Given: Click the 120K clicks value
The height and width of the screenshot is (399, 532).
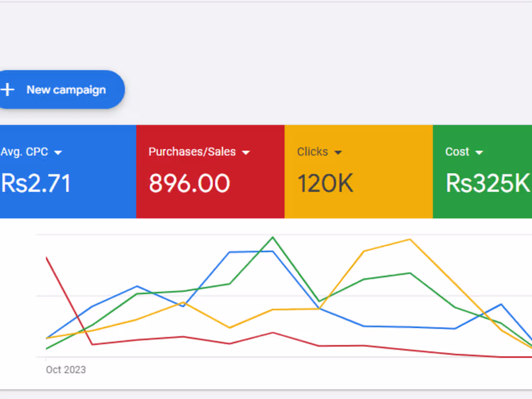Looking at the screenshot, I should tap(325, 183).
